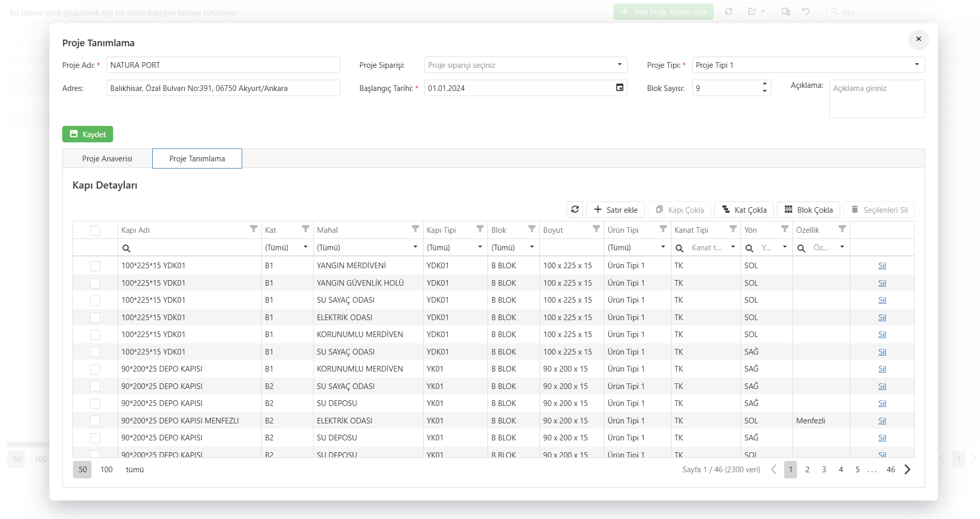980x519 pixels.
Task: Go to next page arrow in pager
Action: tap(908, 469)
